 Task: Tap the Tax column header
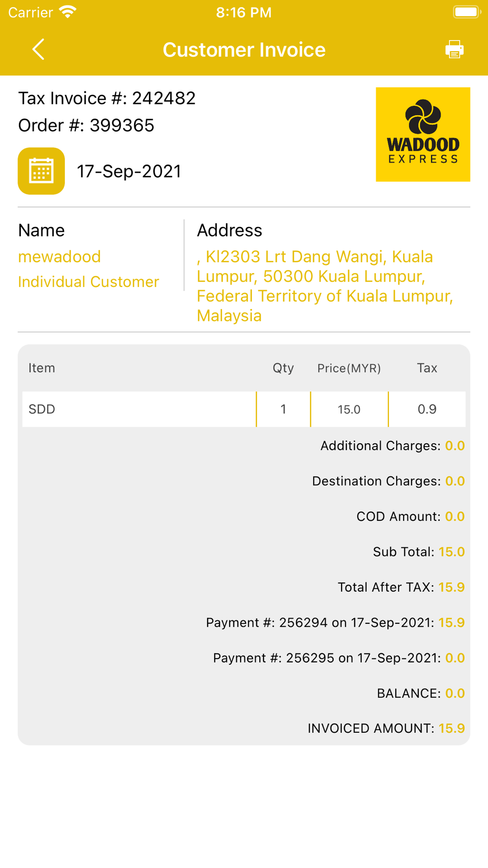click(x=427, y=368)
